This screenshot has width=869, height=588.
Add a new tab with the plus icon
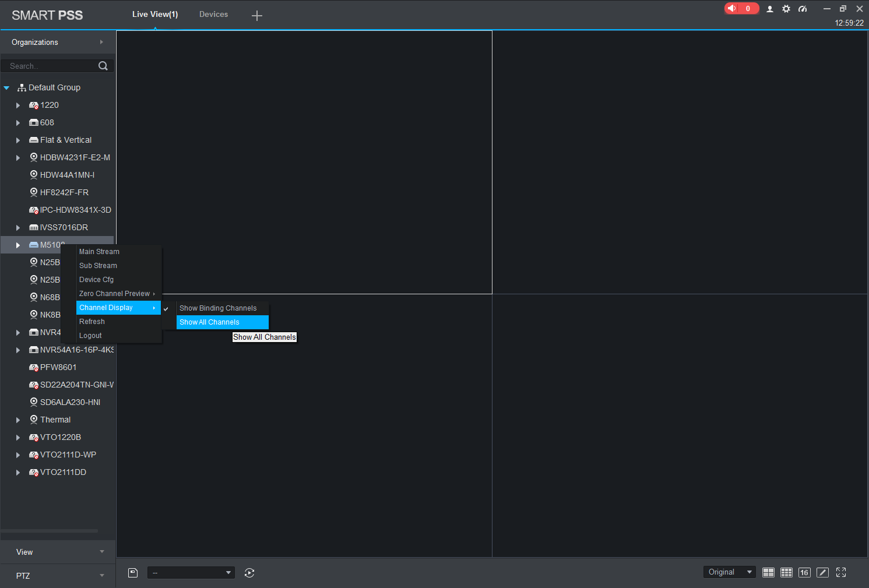pos(257,16)
